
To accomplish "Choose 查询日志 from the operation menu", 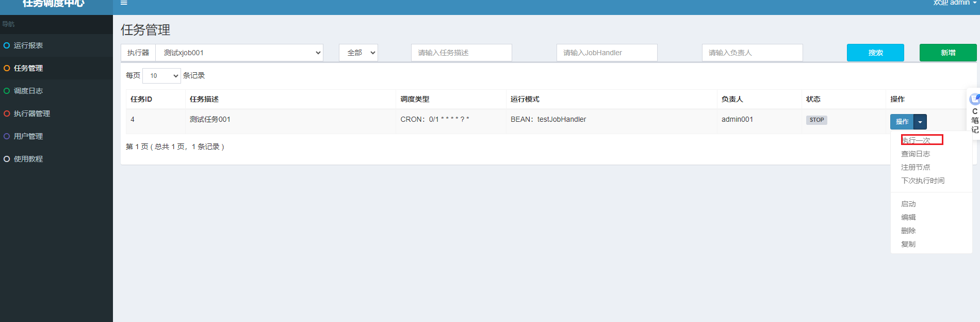I will click(916, 154).
